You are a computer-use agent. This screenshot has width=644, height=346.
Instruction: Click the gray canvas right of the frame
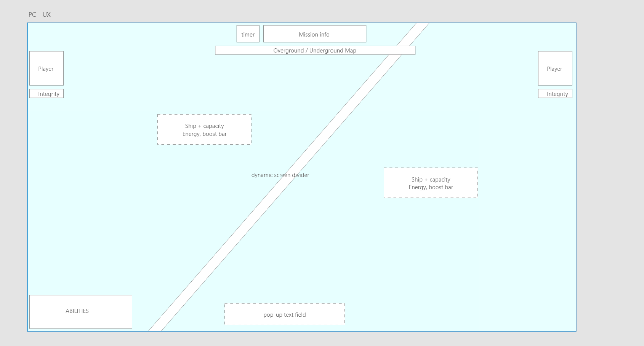pyautogui.click(x=610, y=171)
